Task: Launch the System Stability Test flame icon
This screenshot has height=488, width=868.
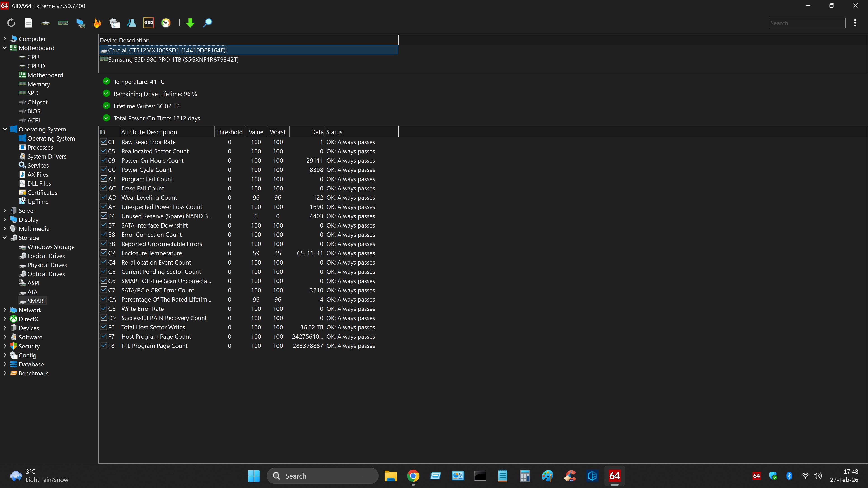Action: click(97, 23)
